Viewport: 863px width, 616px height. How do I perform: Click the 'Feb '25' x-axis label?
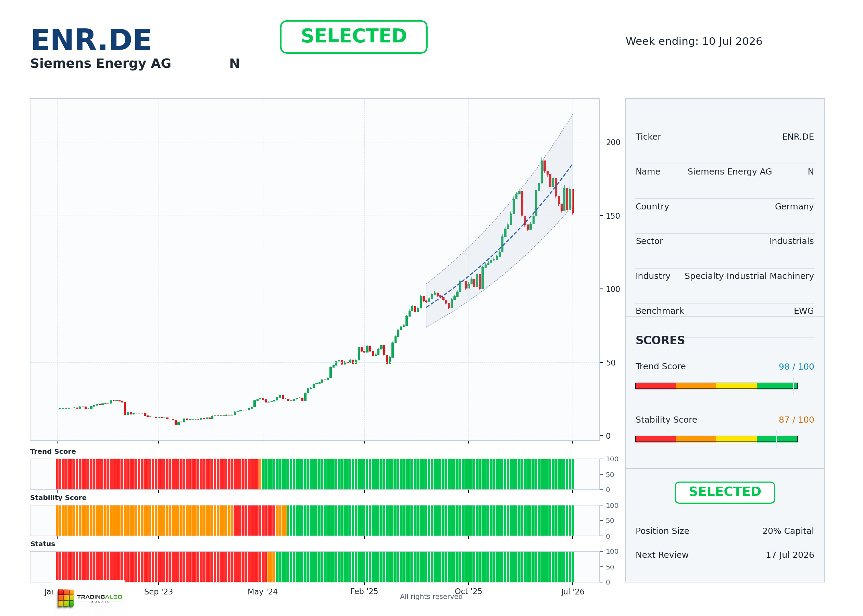click(x=364, y=591)
